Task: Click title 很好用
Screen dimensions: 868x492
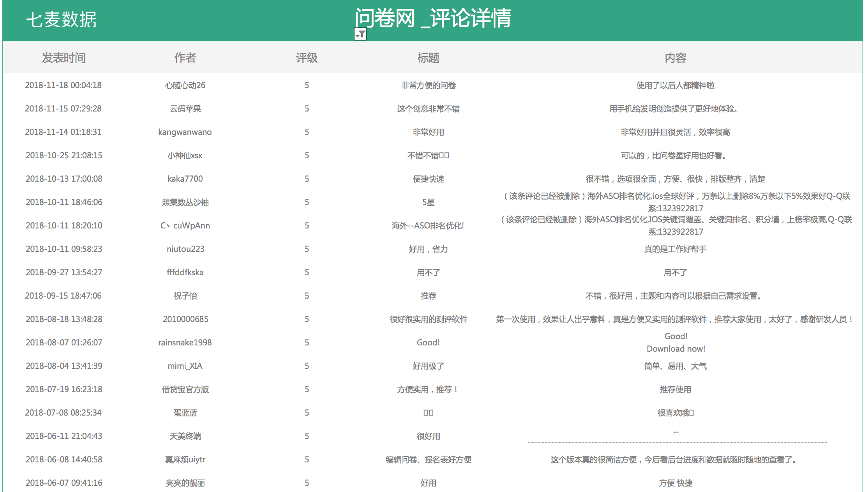Action: click(429, 436)
